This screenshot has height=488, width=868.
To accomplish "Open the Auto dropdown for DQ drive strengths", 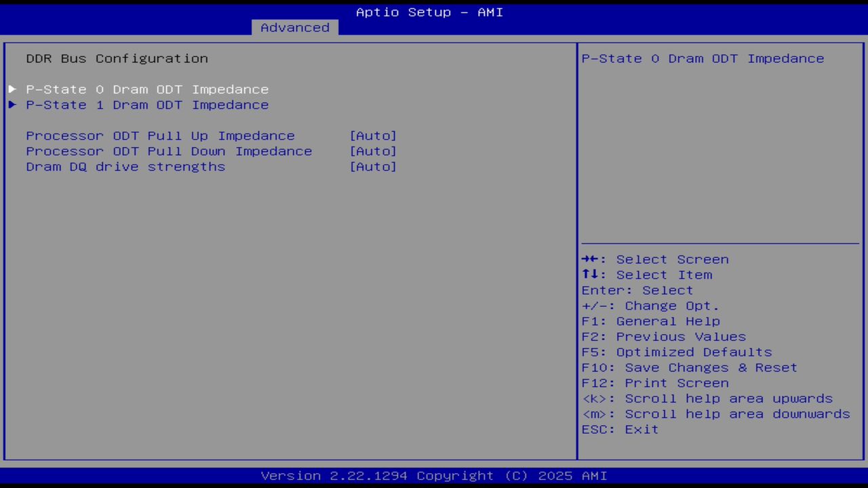I will [x=373, y=167].
